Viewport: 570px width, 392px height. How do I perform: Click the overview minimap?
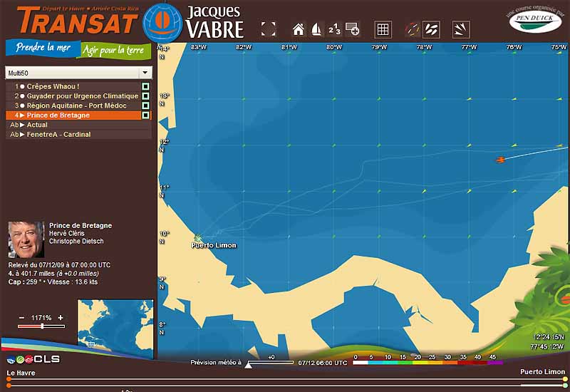click(x=115, y=329)
